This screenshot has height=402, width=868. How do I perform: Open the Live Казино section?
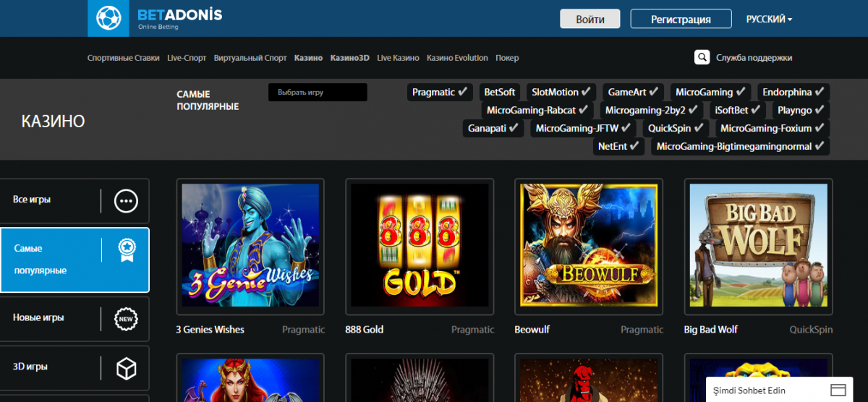click(398, 58)
